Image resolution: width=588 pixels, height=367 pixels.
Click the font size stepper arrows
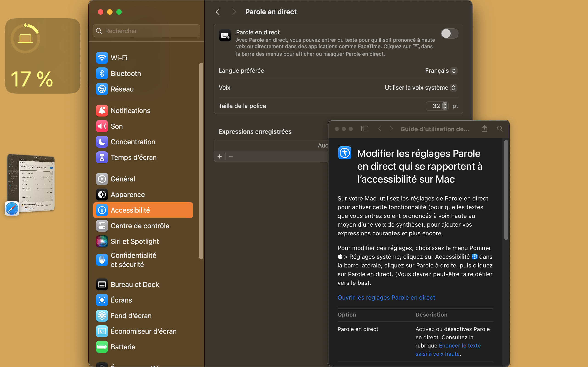[445, 106]
